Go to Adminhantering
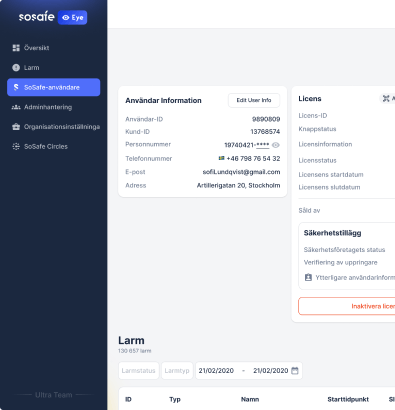The height and width of the screenshot is (410, 395). tap(53, 107)
